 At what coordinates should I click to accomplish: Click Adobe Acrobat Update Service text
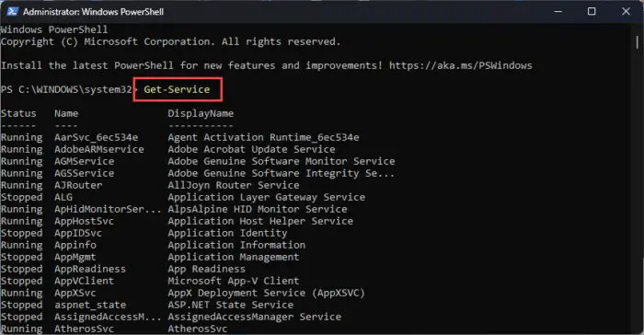[251, 149]
